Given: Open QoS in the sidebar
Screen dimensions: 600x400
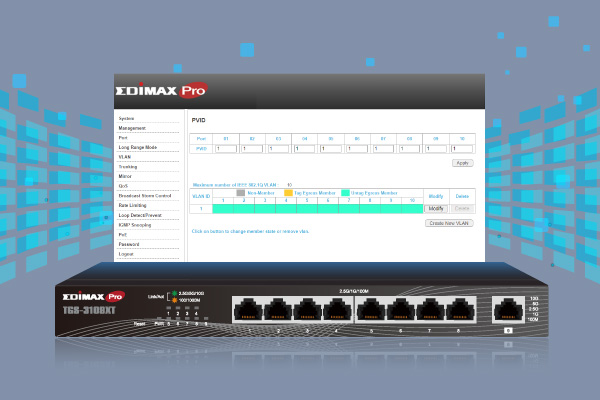Looking at the screenshot, I should click(123, 186).
